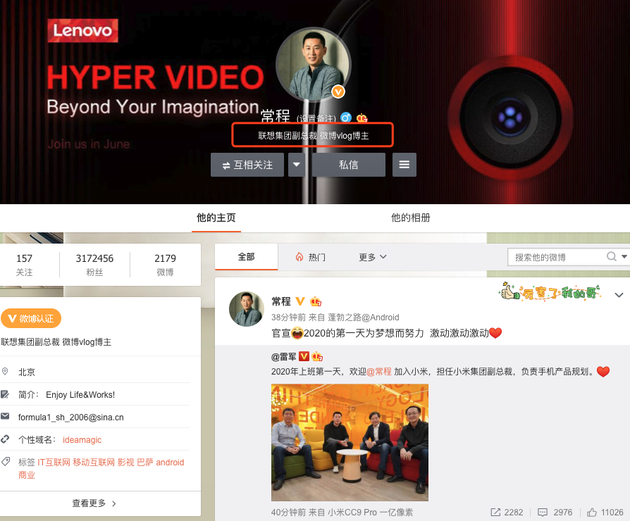Select the 热门 feed filter tab

[311, 257]
